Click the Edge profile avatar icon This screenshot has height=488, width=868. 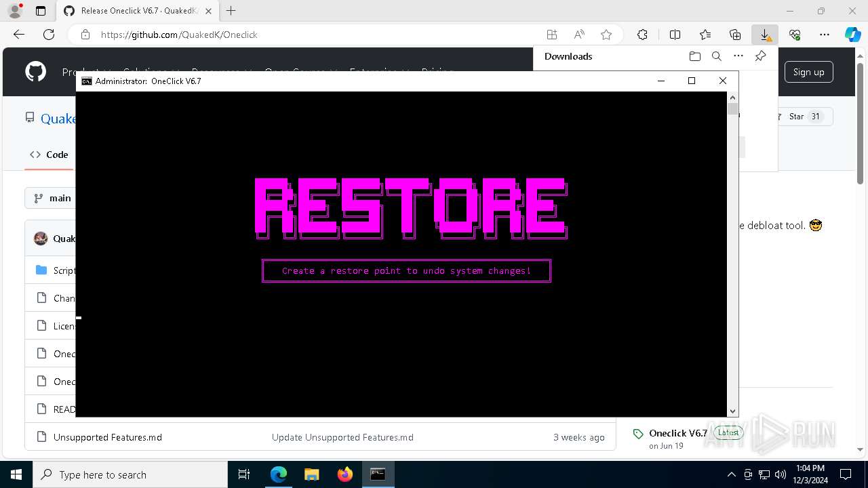click(15, 11)
